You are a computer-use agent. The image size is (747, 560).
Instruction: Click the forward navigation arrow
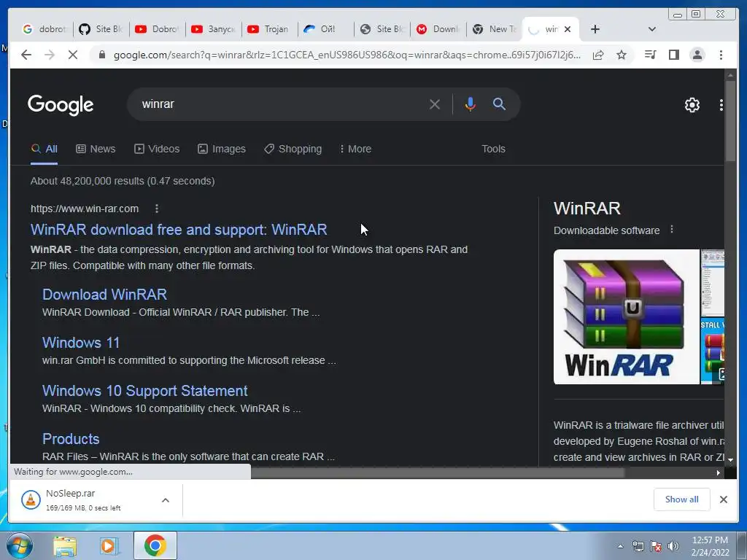tap(49, 55)
